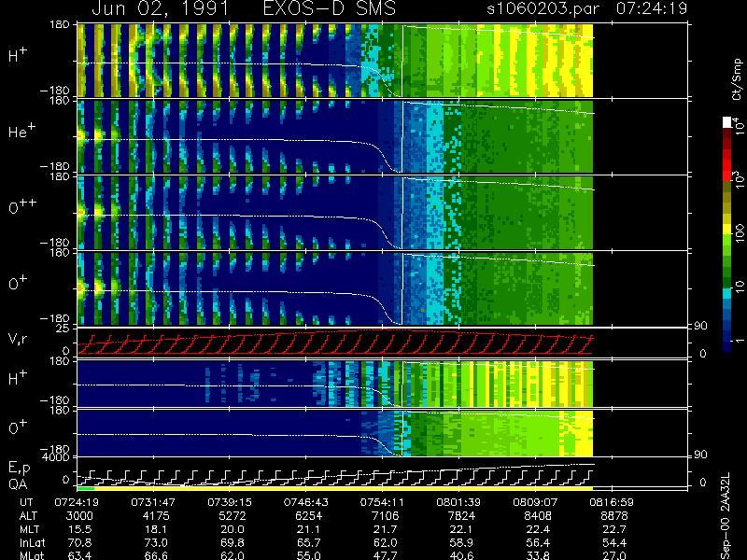Select the file name s1060203.par
Screen dimensions: 747x560
pos(543,8)
